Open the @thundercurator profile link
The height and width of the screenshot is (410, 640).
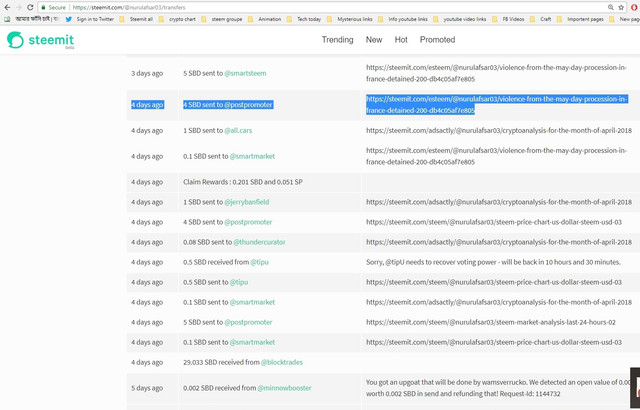pos(259,242)
